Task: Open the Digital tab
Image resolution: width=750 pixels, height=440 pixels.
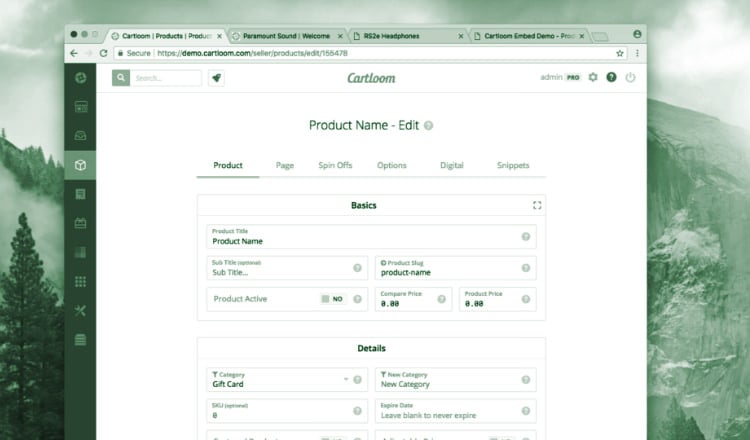Action: coord(452,165)
